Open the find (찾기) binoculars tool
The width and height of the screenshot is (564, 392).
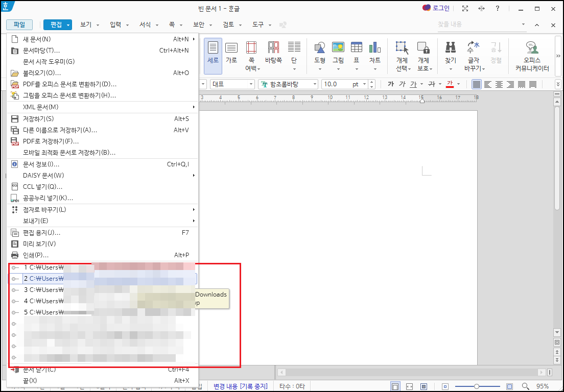coord(451,56)
